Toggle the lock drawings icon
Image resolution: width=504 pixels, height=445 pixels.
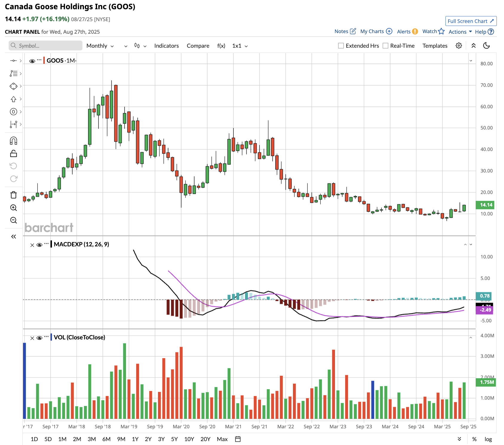(x=13, y=154)
